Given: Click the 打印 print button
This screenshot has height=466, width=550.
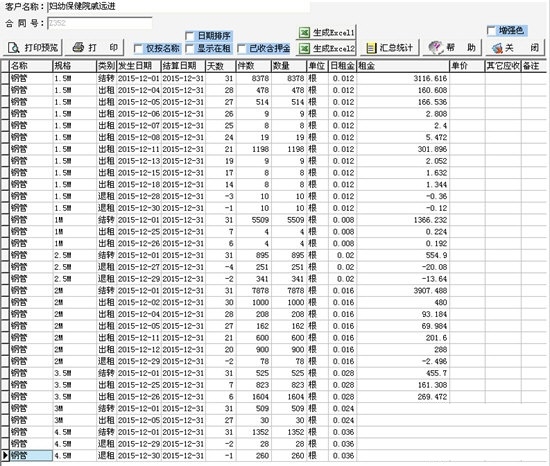Looking at the screenshot, I should pos(94,47).
